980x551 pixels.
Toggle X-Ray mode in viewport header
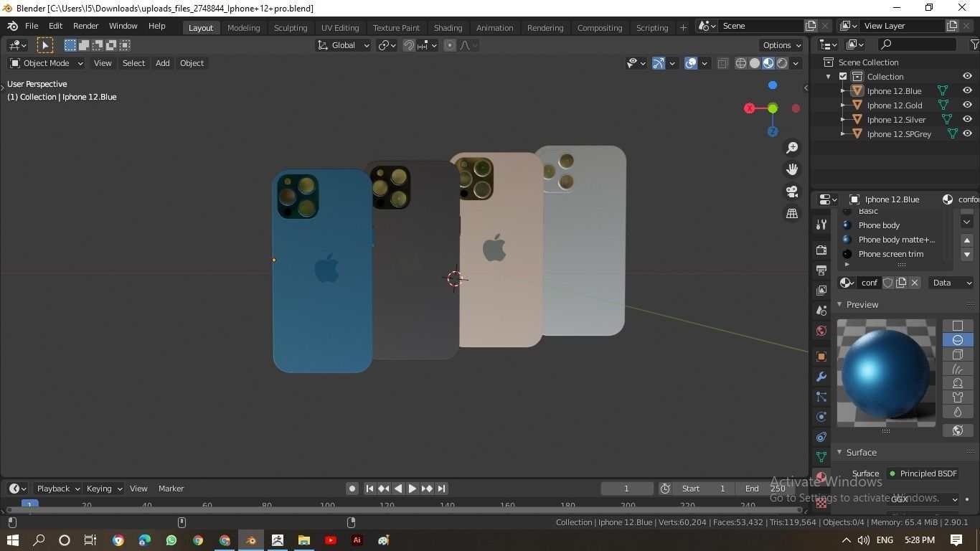pyautogui.click(x=722, y=63)
